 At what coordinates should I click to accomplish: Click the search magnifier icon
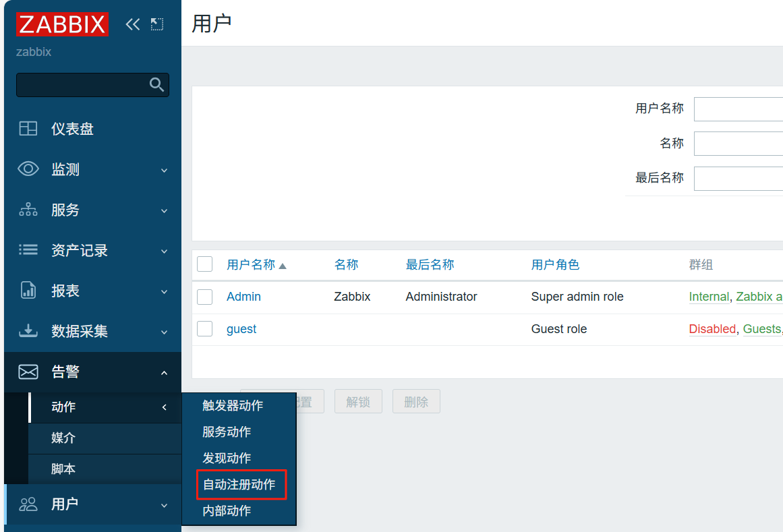pyautogui.click(x=156, y=84)
